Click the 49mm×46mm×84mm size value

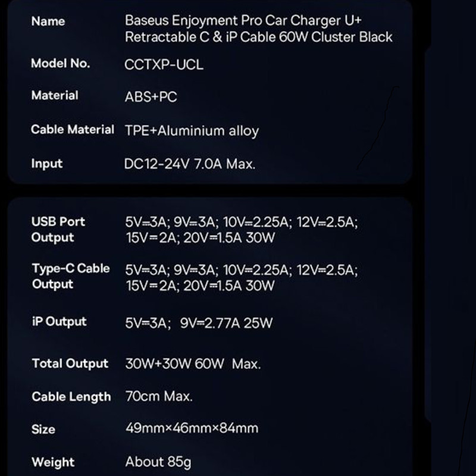pyautogui.click(x=192, y=428)
